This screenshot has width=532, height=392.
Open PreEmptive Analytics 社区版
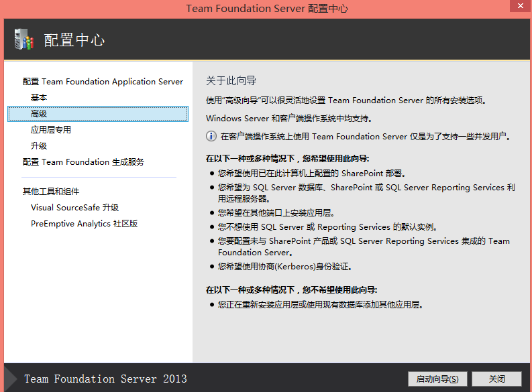(84, 224)
